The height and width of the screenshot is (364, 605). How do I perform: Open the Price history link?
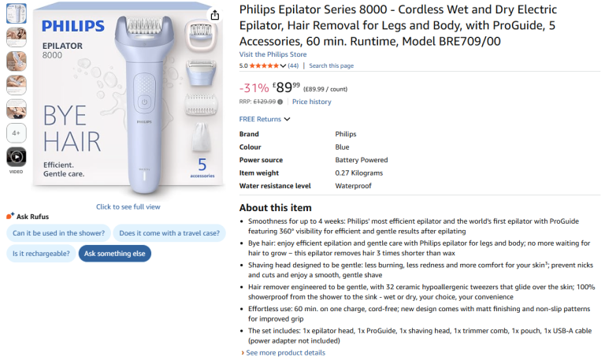click(x=311, y=102)
